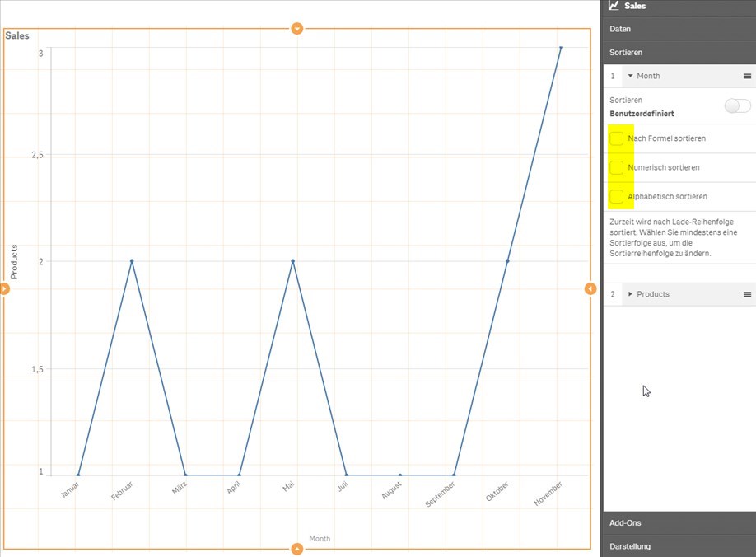Toggle the Benutzerdefiniert sorting switch
Screen dimensions: 756x557
coord(737,105)
